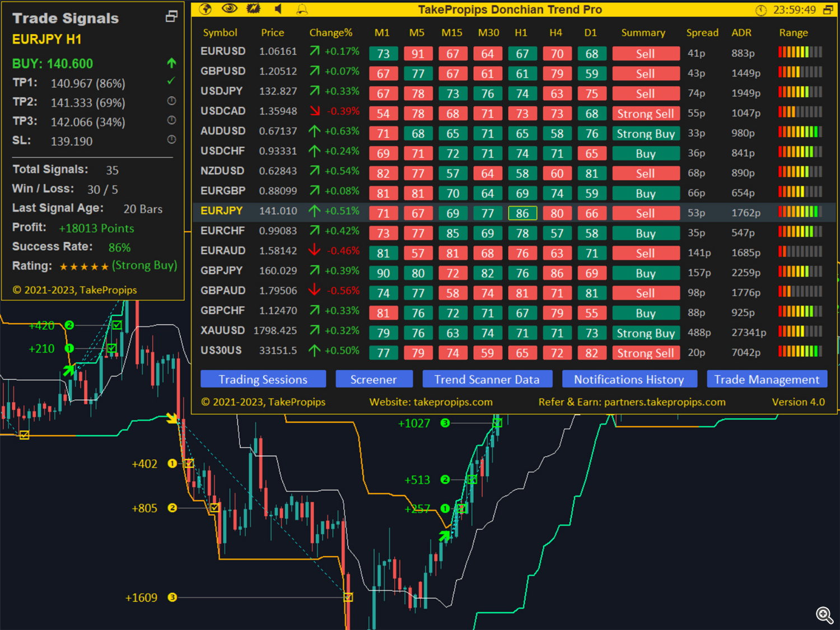Collapse the Trade Signals panel

pyautogui.click(x=171, y=17)
